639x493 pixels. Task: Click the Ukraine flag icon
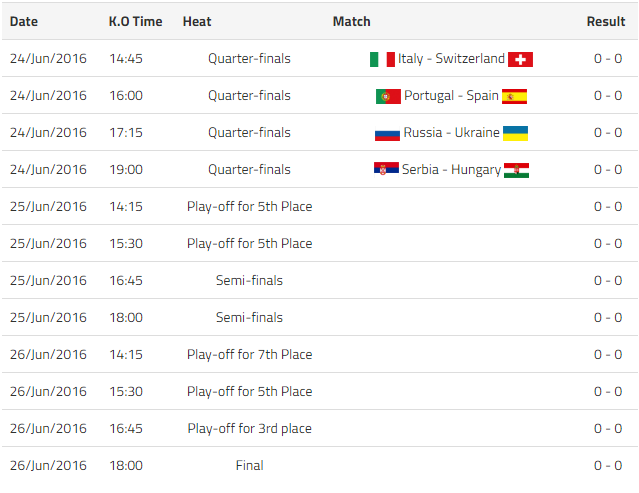click(515, 133)
